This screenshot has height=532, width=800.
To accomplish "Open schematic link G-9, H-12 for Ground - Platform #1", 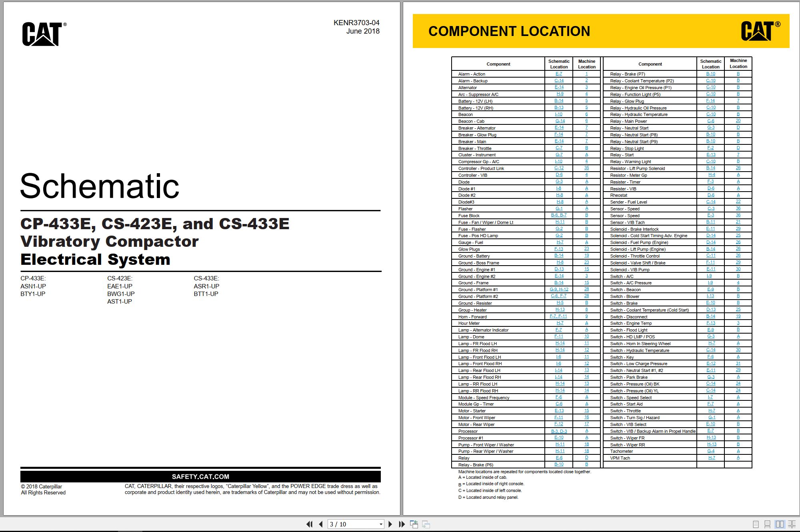I will [x=559, y=290].
